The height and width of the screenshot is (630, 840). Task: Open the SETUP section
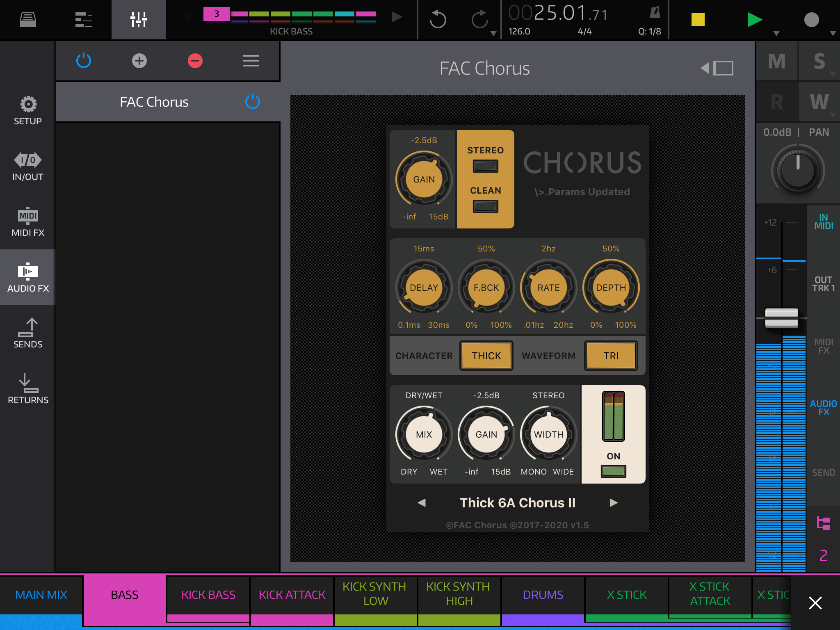point(28,111)
